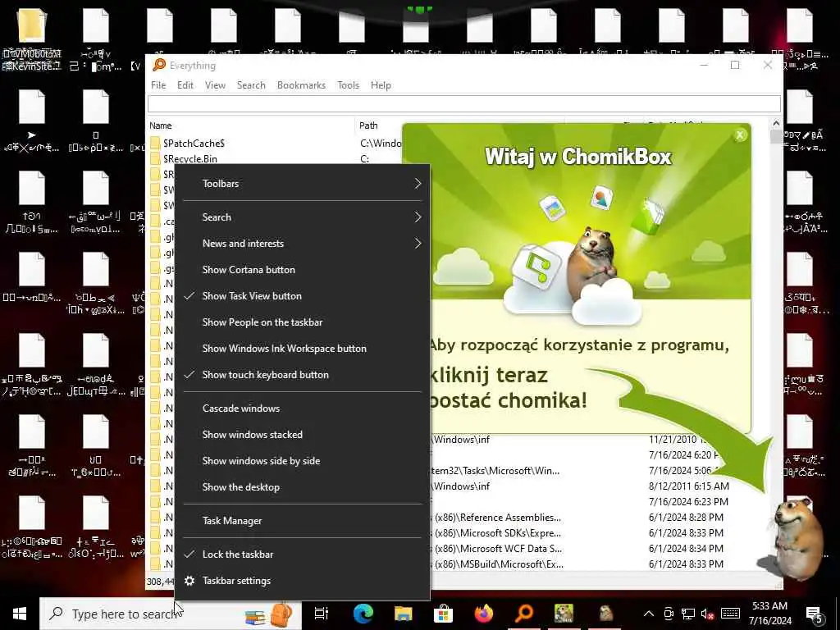Image resolution: width=840 pixels, height=630 pixels.
Task: Open the notification center with 5 notifications
Action: (815, 615)
